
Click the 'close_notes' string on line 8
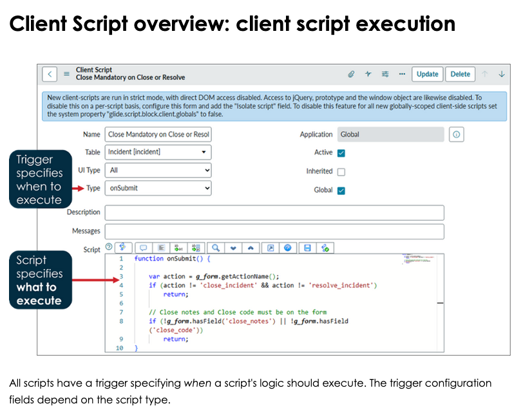250,322
